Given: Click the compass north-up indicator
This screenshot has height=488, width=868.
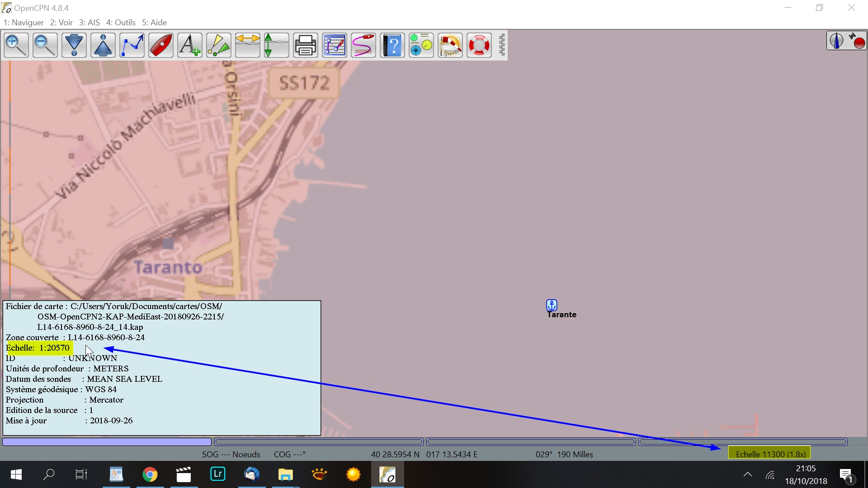Looking at the screenshot, I should [836, 41].
